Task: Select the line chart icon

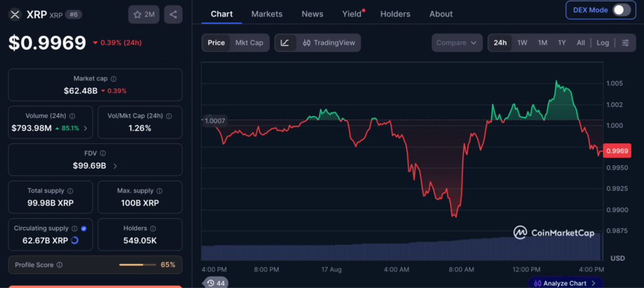Action: coord(285,43)
